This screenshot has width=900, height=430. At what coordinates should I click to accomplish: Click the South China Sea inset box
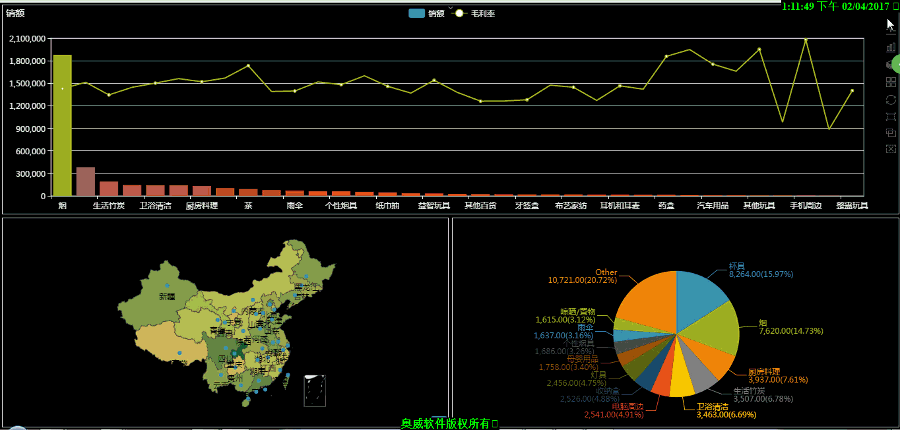coord(314,390)
